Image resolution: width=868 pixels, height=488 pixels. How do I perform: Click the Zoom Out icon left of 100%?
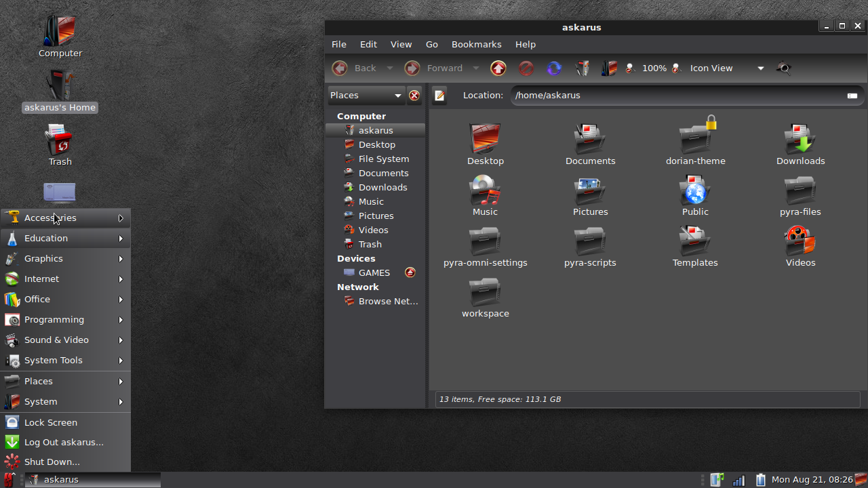631,68
